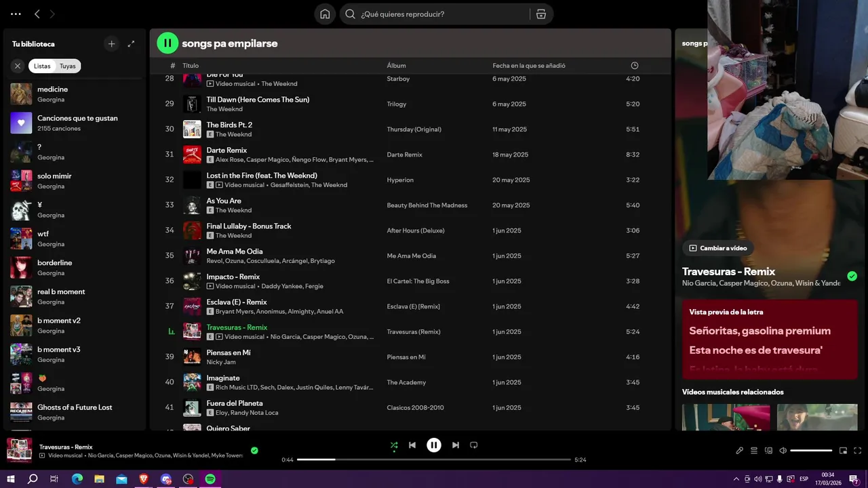The width and height of the screenshot is (868, 488).
Task: Open the Hyperion album link
Action: tap(400, 180)
